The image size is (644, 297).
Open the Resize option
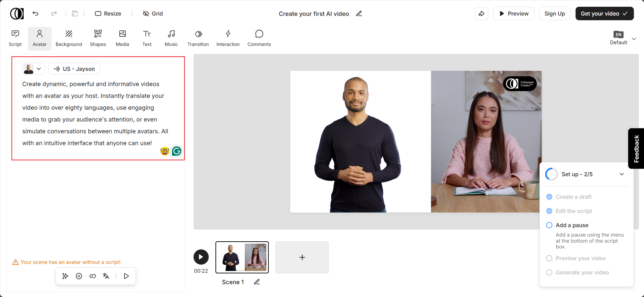(x=108, y=13)
